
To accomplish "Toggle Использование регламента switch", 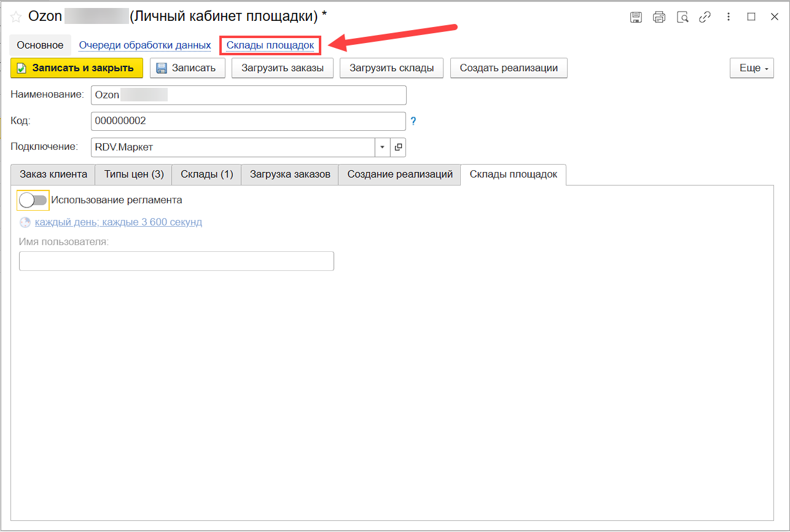I will [33, 200].
